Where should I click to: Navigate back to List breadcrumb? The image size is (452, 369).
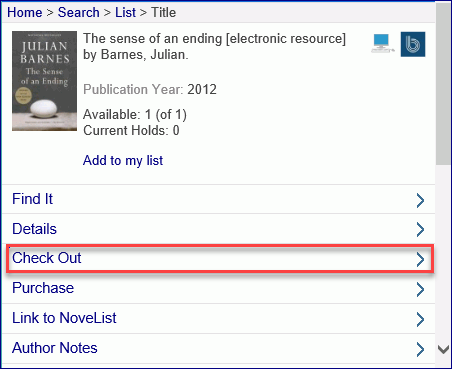tap(125, 13)
